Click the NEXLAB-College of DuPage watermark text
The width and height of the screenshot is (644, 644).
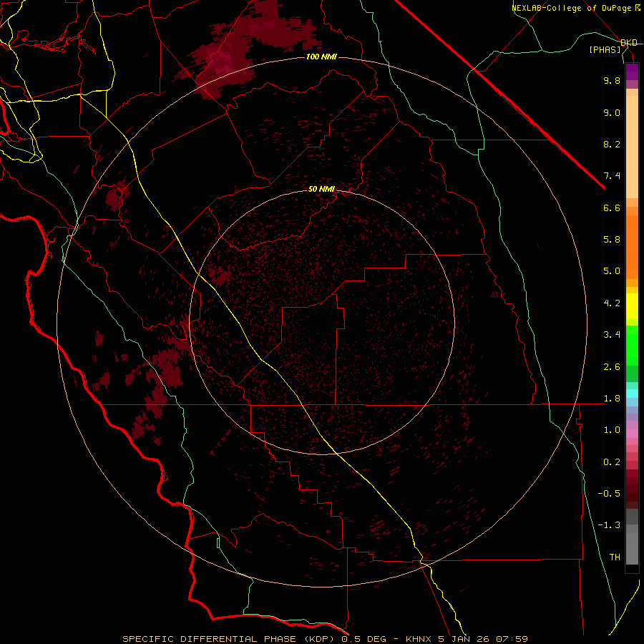tap(572, 8)
